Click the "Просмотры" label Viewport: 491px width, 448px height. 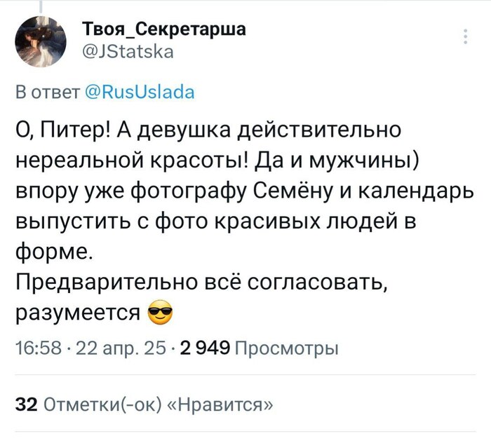[x=285, y=348]
